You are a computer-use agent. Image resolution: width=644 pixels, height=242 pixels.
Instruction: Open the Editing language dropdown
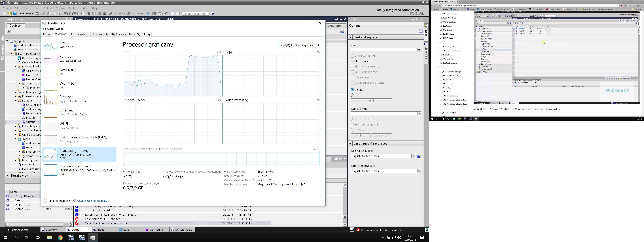[413, 156]
